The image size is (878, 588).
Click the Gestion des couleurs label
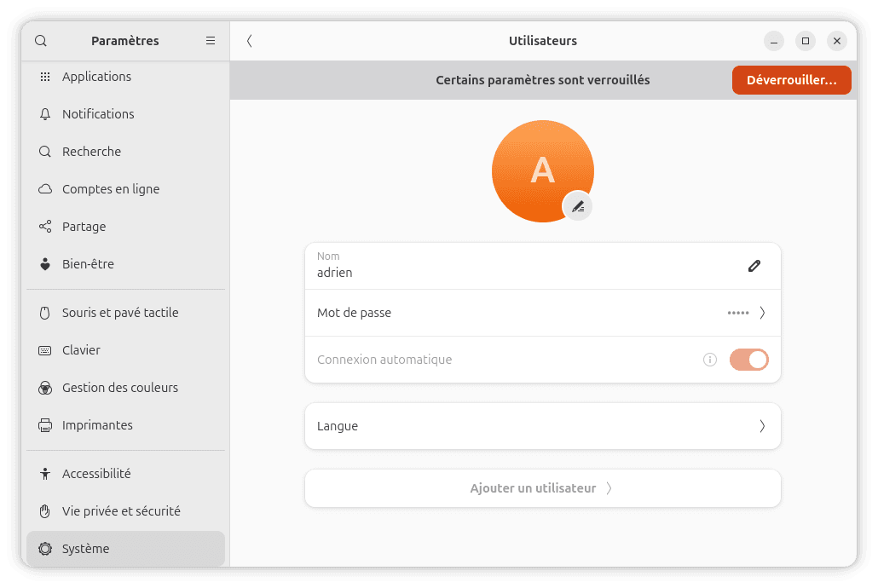120,388
